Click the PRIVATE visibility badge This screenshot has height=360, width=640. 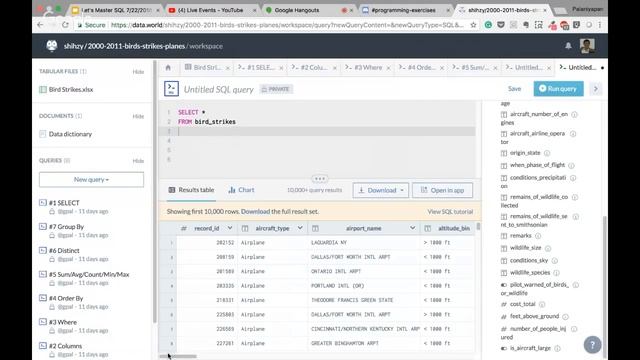click(x=276, y=89)
